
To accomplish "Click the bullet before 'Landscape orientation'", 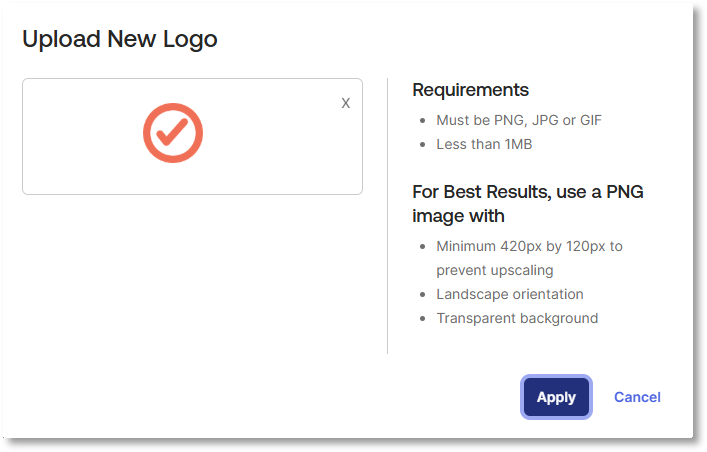I will pos(421,295).
